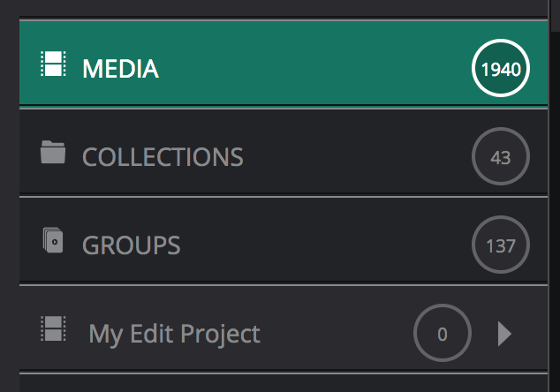Screen dimensions: 560x392
Task: Click the stacked cards icon beside GROUPS
Action: click(x=54, y=240)
